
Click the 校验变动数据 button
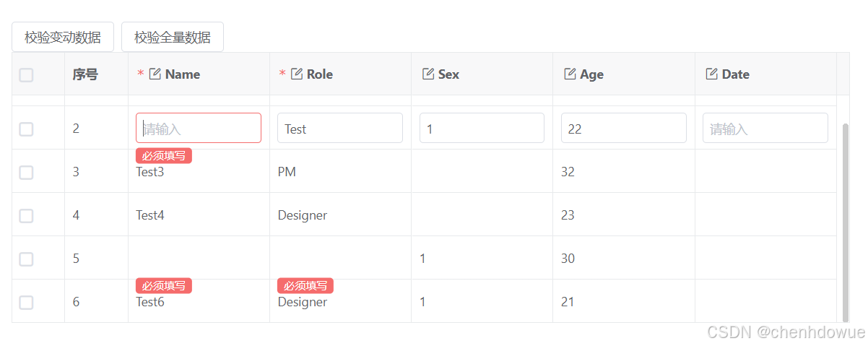(63, 38)
